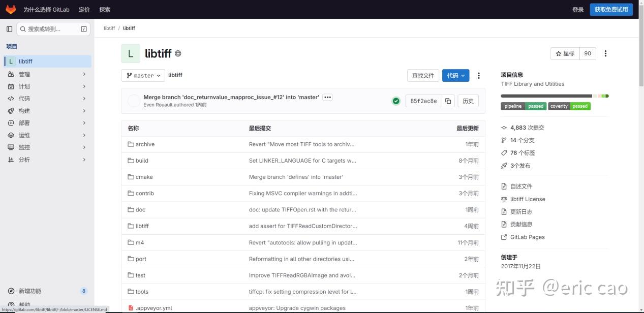The height and width of the screenshot is (313, 644).
Task: Open 贡献信息 contributing link
Action: tap(522, 225)
